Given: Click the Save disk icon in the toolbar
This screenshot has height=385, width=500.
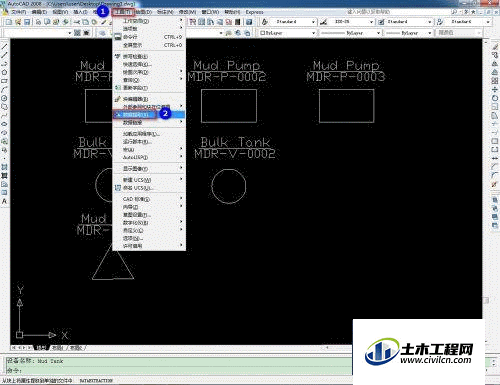Looking at the screenshot, I should pos(27,22).
